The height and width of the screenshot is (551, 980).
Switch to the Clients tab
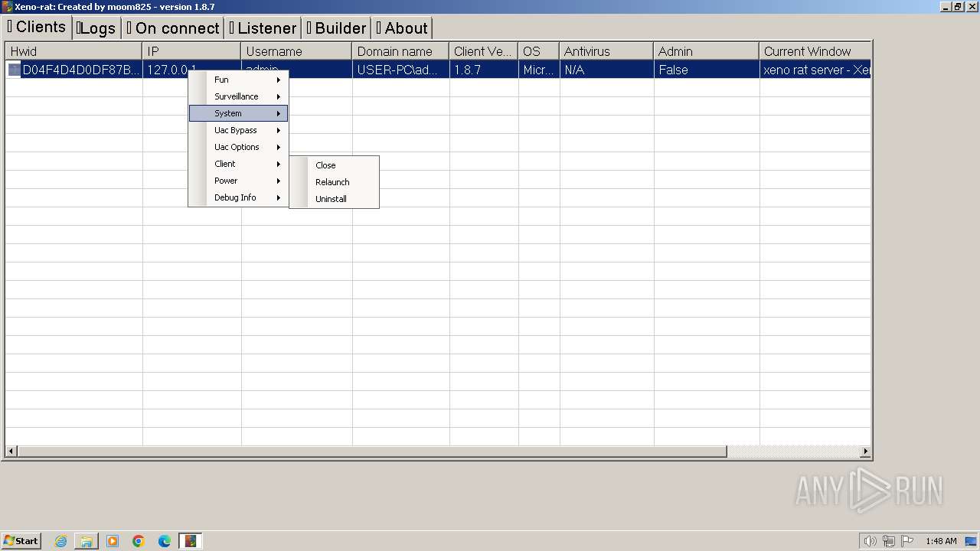pyautogui.click(x=38, y=27)
